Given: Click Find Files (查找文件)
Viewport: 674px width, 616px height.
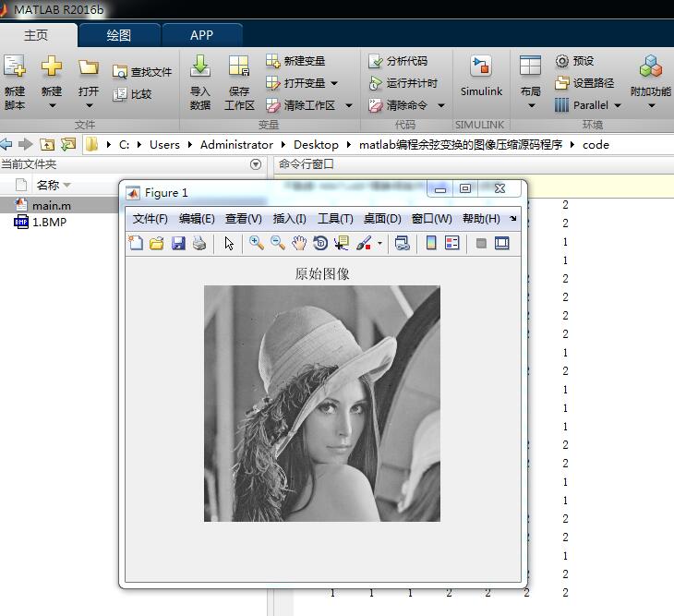Looking at the screenshot, I should (x=142, y=72).
